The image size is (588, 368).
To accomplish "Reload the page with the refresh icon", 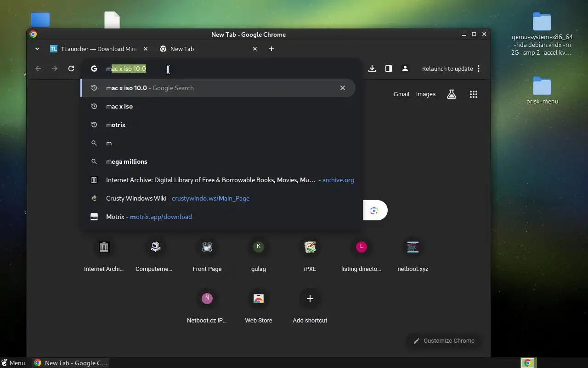I will pos(71,69).
